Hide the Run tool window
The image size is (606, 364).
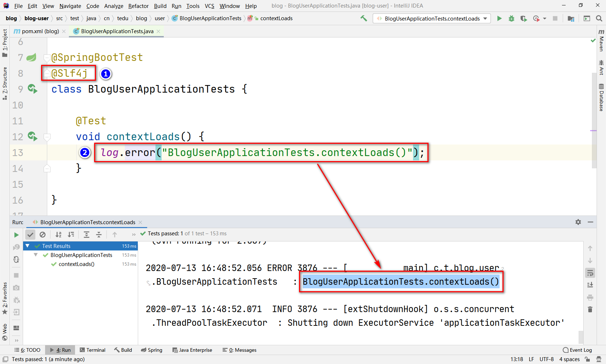point(590,222)
